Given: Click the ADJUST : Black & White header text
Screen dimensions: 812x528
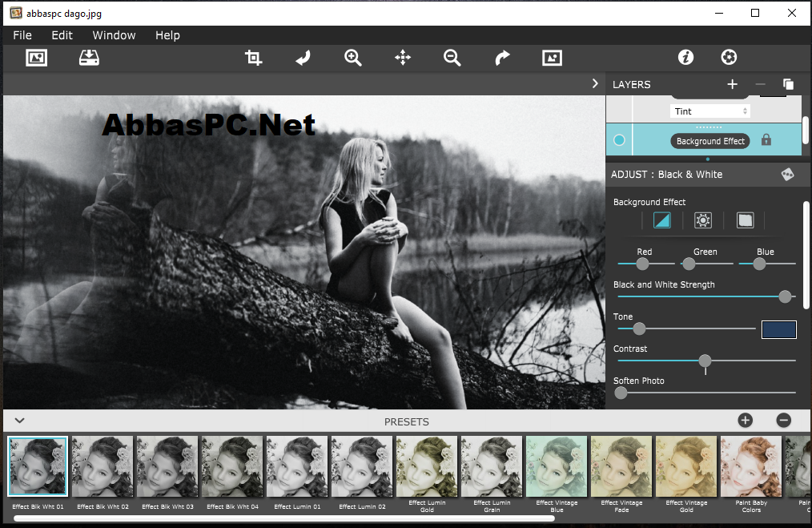Looking at the screenshot, I should click(666, 174).
